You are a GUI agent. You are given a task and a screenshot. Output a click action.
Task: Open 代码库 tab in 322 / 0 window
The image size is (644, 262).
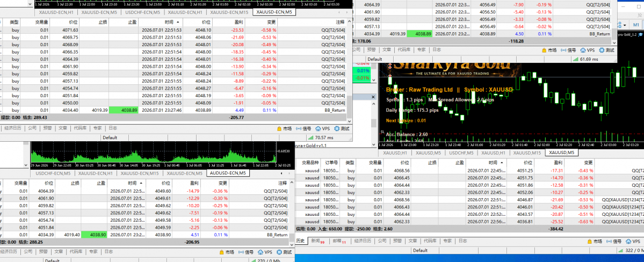430,241
